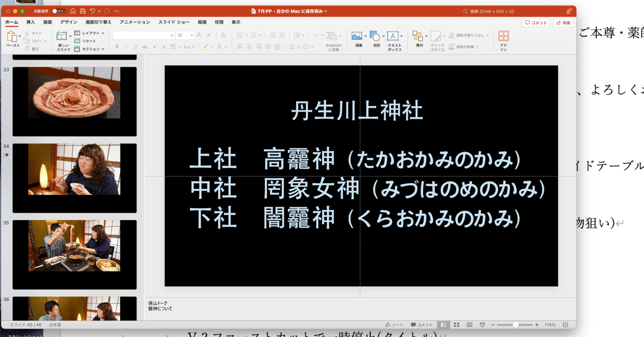Switch to the アニメーション ribbon tab
644x337 pixels.
pos(135,22)
